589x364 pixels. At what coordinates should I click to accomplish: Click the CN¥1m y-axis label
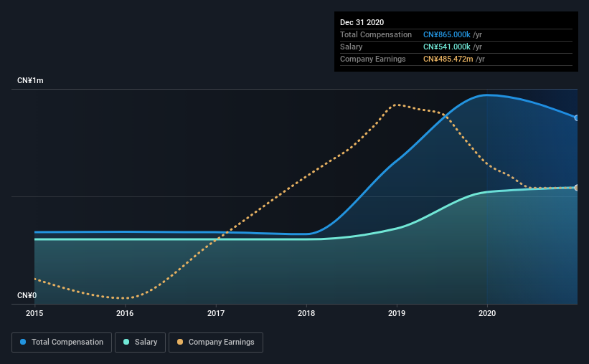[30, 80]
